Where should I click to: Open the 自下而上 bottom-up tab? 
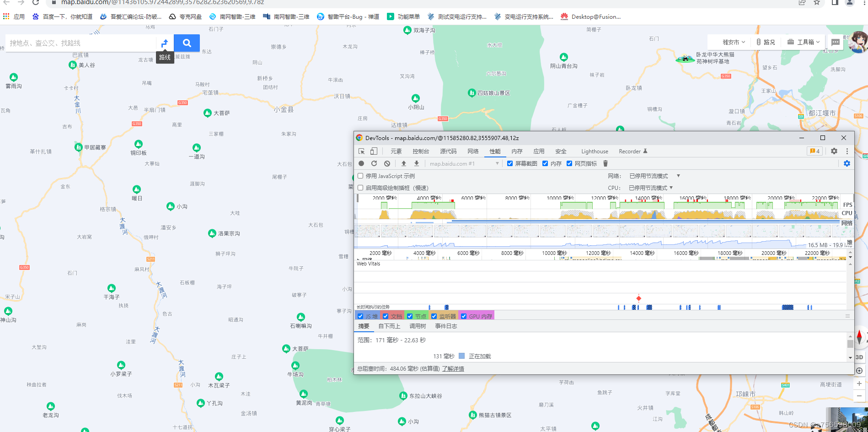pyautogui.click(x=389, y=326)
